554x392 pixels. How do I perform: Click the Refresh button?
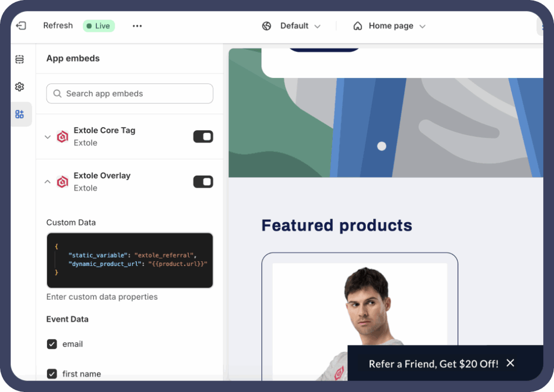(58, 25)
